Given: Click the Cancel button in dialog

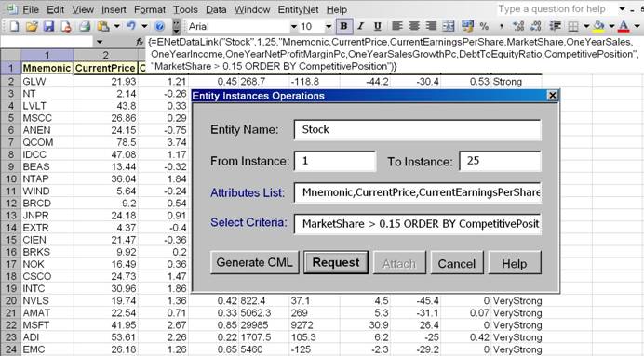Looking at the screenshot, I should [x=457, y=263].
